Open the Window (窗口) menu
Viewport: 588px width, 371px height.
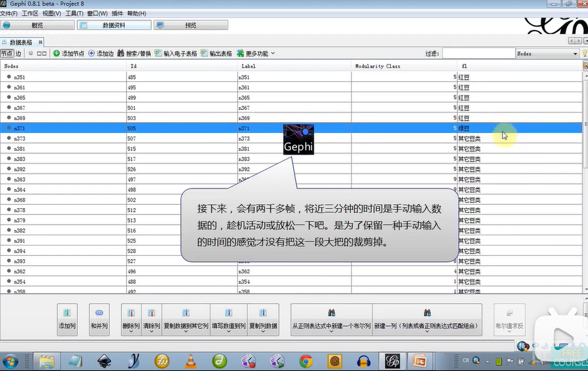pyautogui.click(x=98, y=14)
